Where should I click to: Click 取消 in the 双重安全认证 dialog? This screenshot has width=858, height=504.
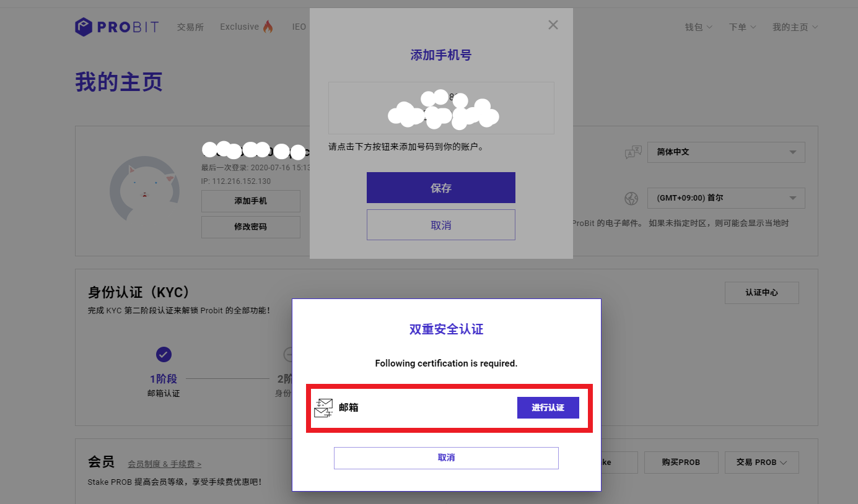point(446,458)
